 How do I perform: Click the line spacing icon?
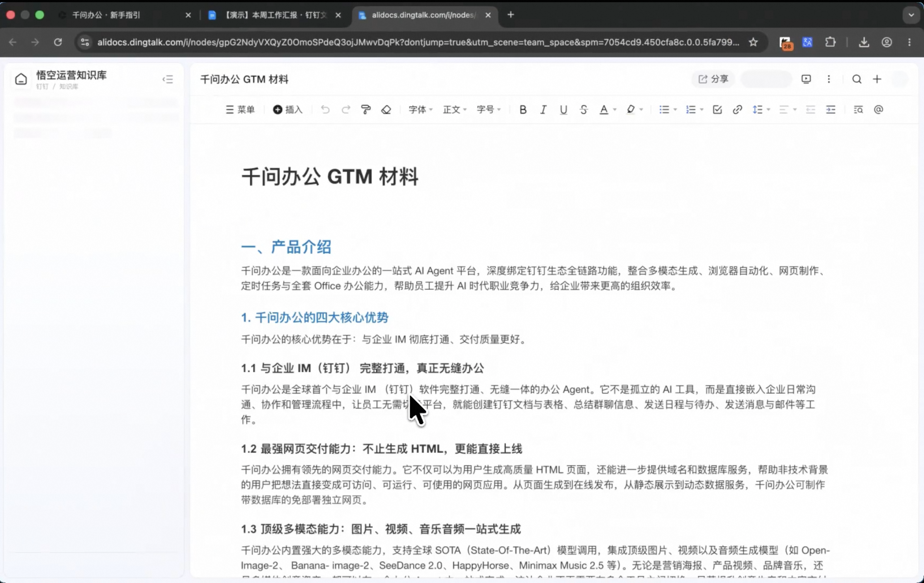point(757,110)
